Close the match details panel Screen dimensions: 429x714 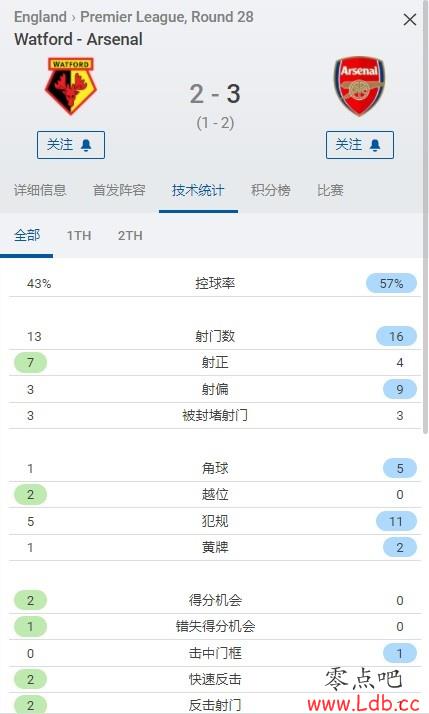(410, 20)
